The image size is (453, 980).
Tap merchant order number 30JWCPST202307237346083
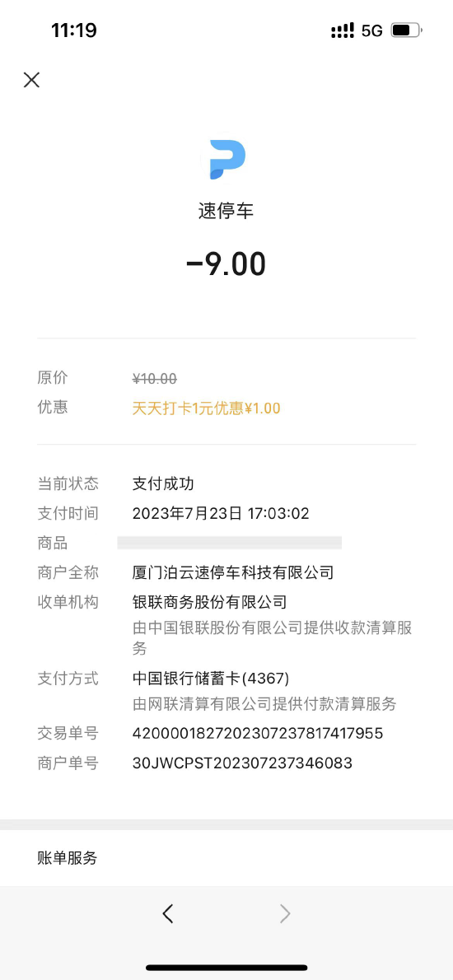click(242, 763)
